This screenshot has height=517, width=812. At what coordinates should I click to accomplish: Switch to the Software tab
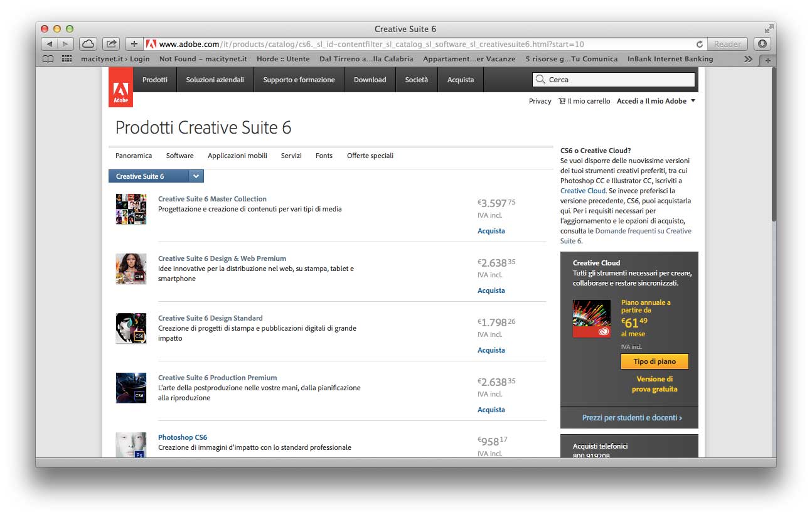pos(180,156)
